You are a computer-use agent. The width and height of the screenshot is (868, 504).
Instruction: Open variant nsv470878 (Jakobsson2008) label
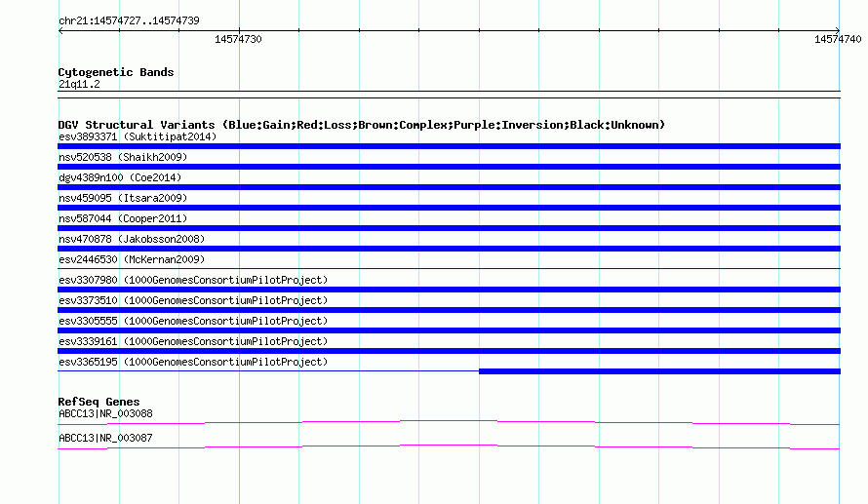(x=132, y=239)
